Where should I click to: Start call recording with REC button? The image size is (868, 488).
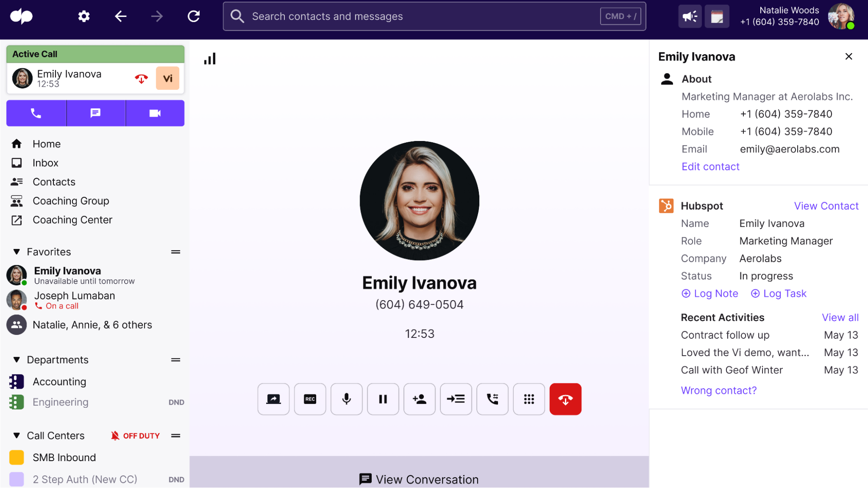(x=310, y=399)
